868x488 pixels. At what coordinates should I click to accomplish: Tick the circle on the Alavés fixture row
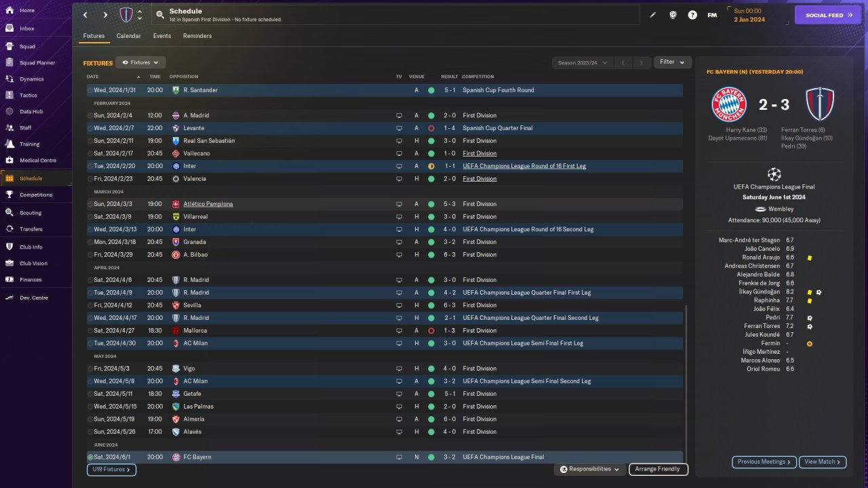click(x=91, y=432)
